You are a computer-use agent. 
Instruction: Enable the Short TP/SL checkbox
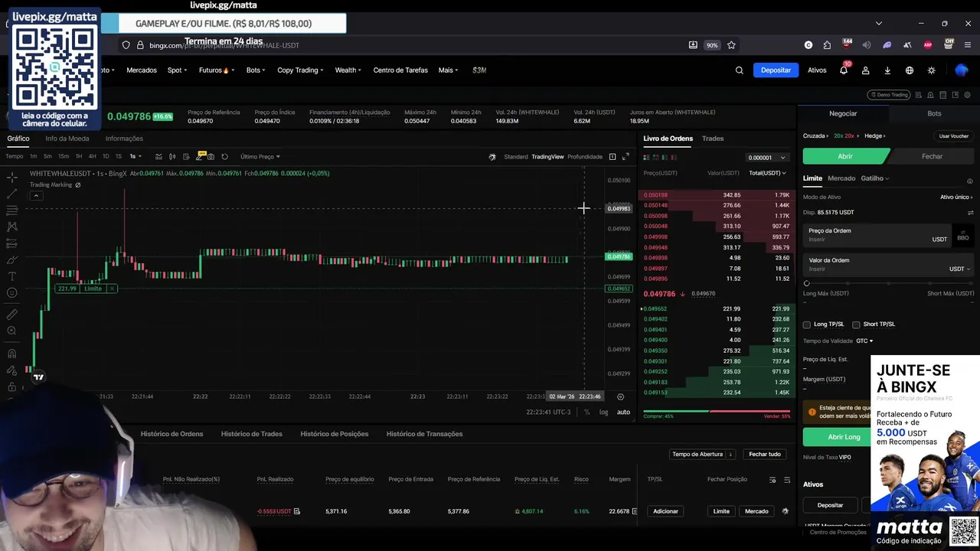[856, 324]
